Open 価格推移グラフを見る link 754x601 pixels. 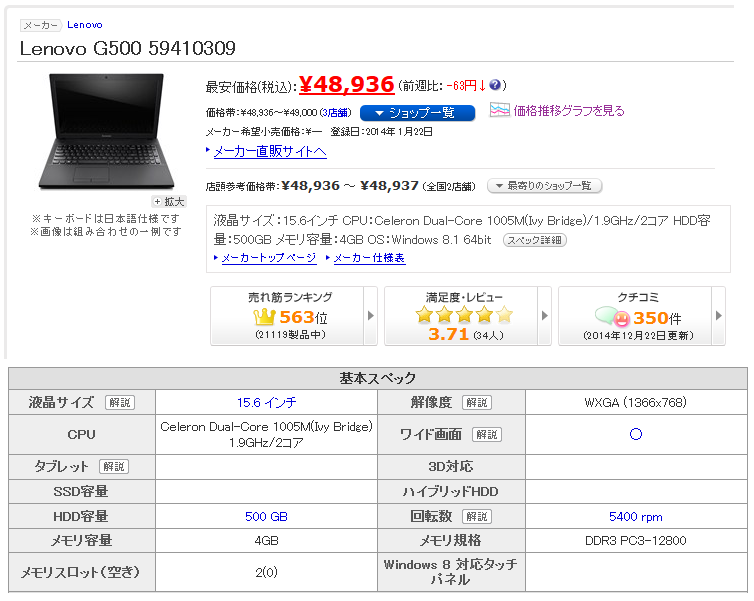pyautogui.click(x=569, y=111)
